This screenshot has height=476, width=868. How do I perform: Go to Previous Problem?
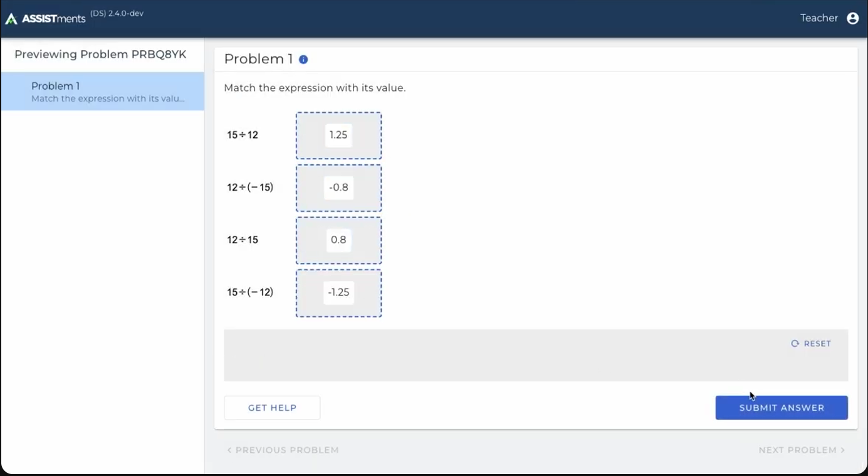click(x=283, y=450)
